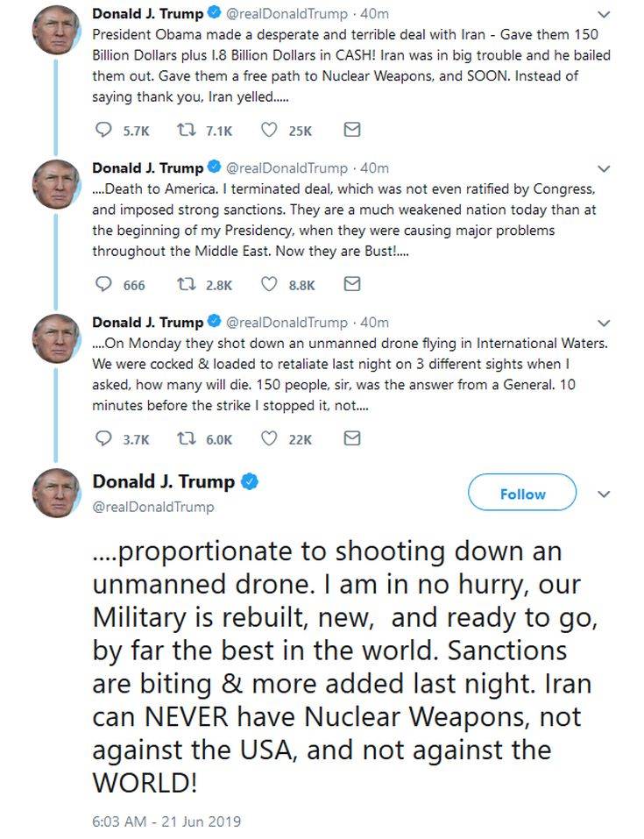Follow Donald J. Trump

522,494
